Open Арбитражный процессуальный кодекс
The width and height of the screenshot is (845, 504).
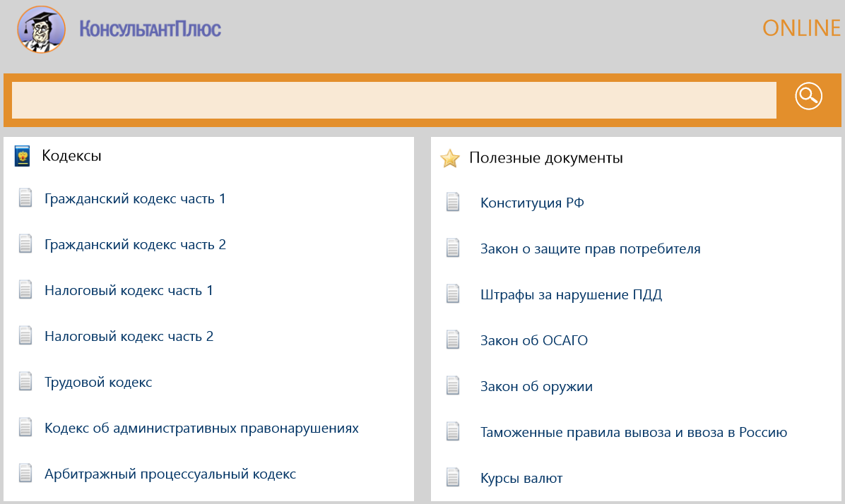[x=170, y=474]
